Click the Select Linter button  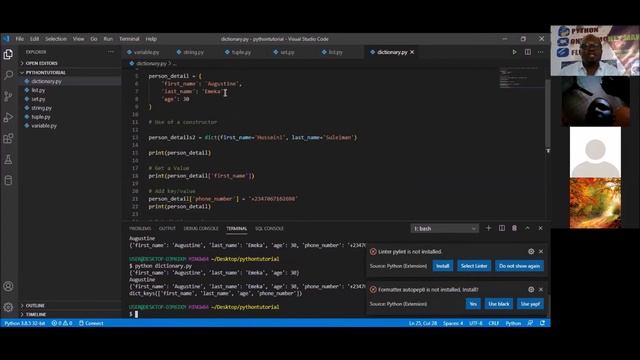474,266
